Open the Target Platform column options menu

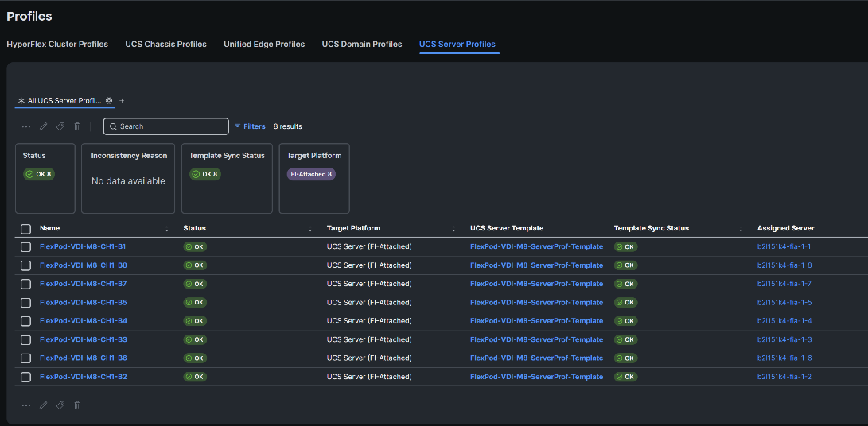(x=454, y=228)
